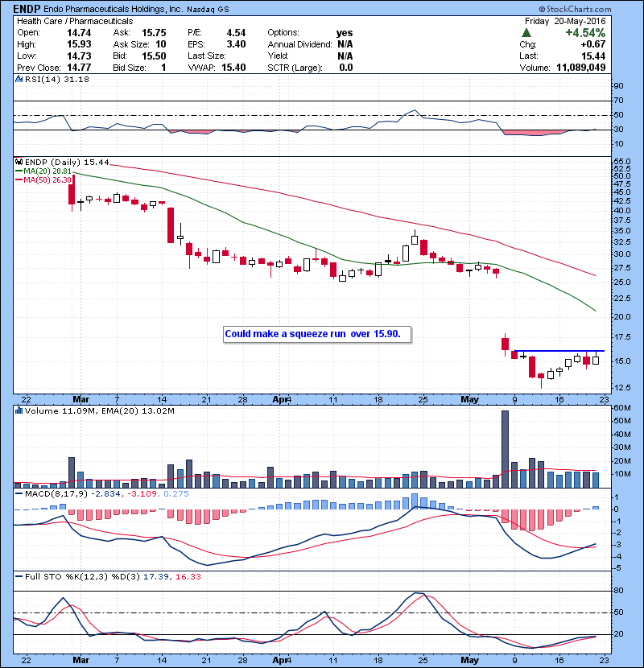
Task: Click the percent change +4.54%
Action: click(585, 33)
